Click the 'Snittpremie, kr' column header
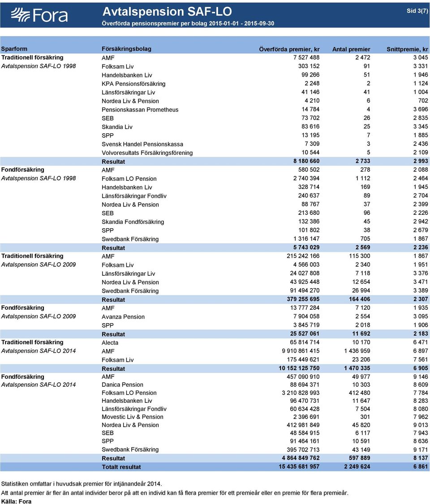430x504 pixels. [x=407, y=49]
